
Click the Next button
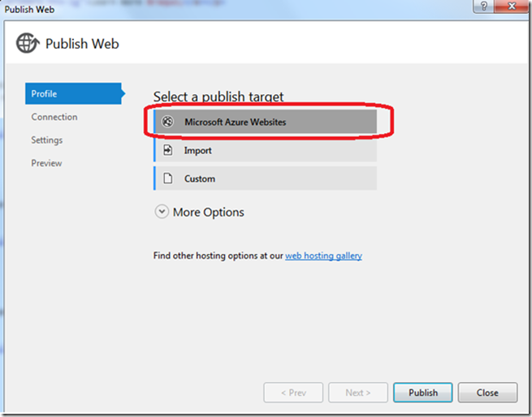(358, 393)
